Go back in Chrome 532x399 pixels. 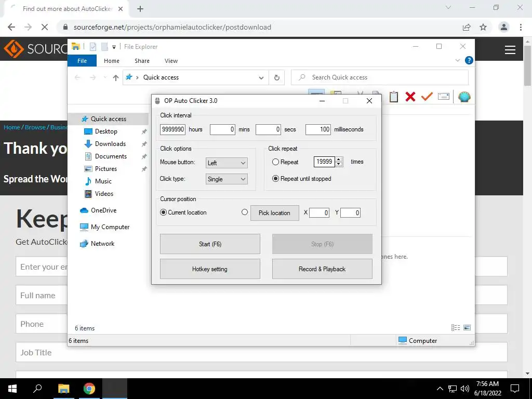[11, 27]
